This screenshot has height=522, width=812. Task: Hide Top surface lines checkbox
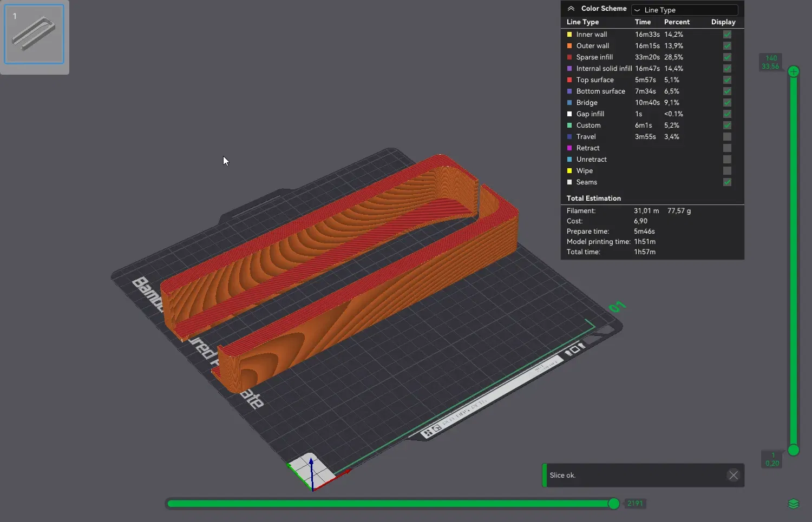tap(727, 80)
